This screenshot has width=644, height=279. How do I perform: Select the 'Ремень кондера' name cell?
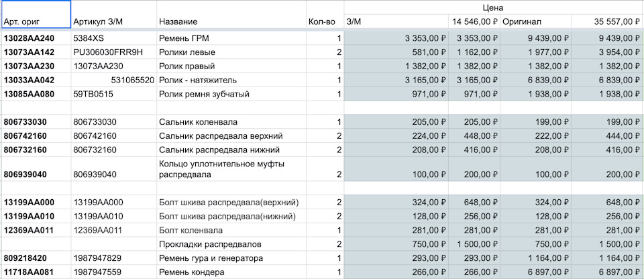230,272
